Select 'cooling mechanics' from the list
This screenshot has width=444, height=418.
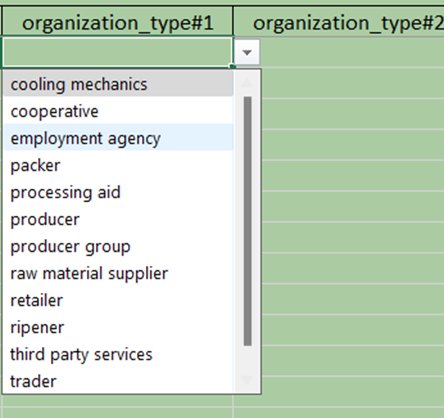coord(118,84)
